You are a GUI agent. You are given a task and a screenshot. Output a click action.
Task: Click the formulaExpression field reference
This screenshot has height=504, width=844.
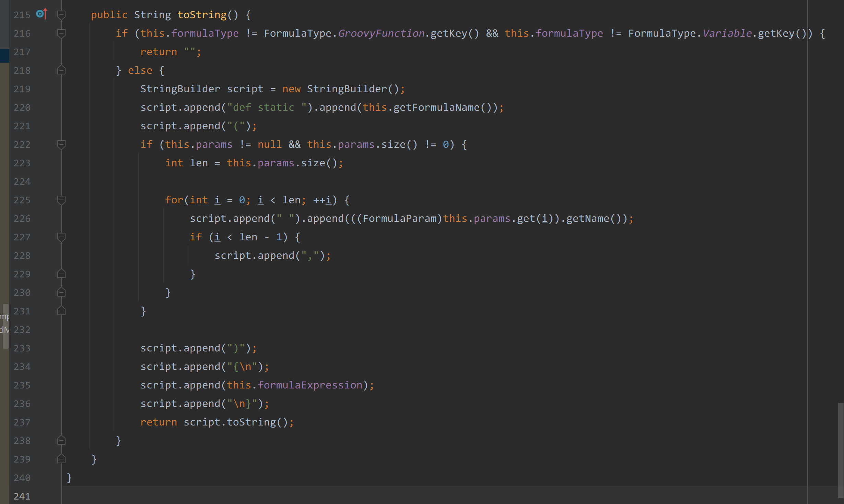(x=310, y=385)
